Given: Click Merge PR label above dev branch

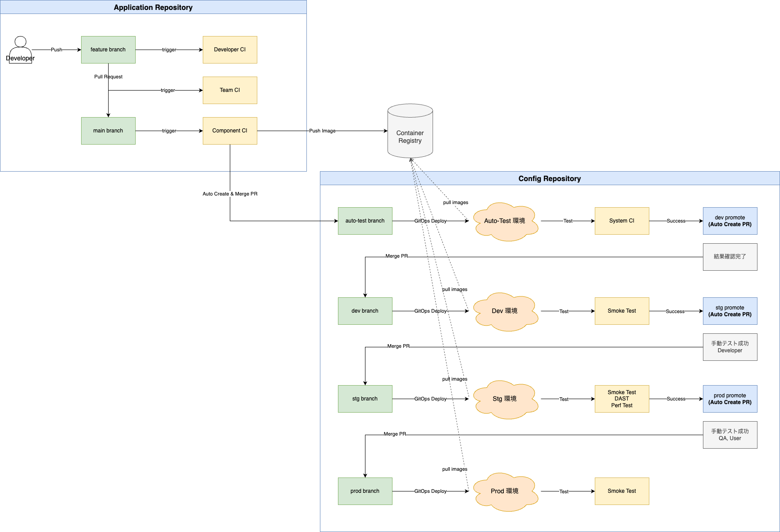Looking at the screenshot, I should coord(397,256).
